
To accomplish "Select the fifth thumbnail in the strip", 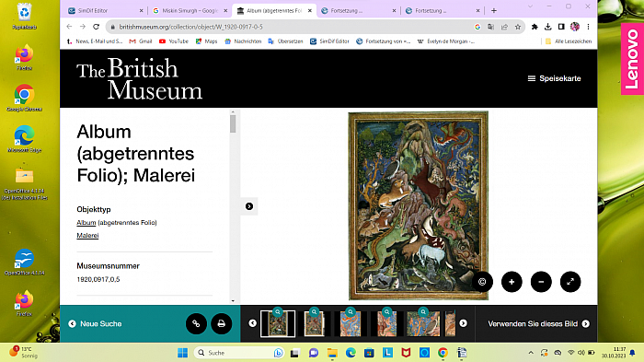I will 423,323.
